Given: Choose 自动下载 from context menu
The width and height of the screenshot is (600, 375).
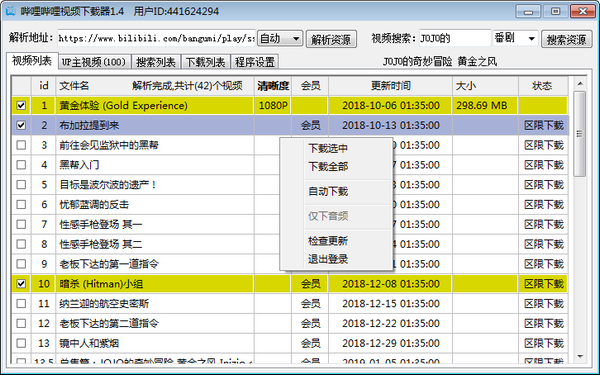Looking at the screenshot, I should point(328,191).
